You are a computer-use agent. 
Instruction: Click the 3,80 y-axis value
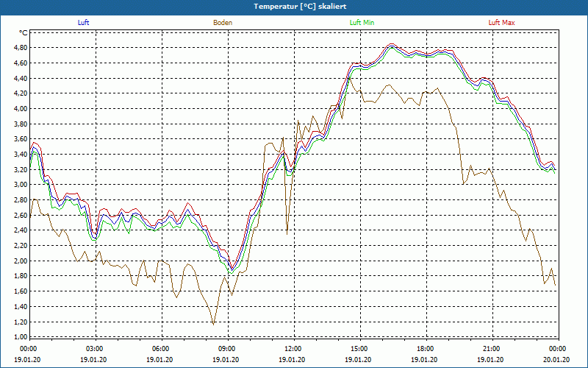pyautogui.click(x=21, y=124)
